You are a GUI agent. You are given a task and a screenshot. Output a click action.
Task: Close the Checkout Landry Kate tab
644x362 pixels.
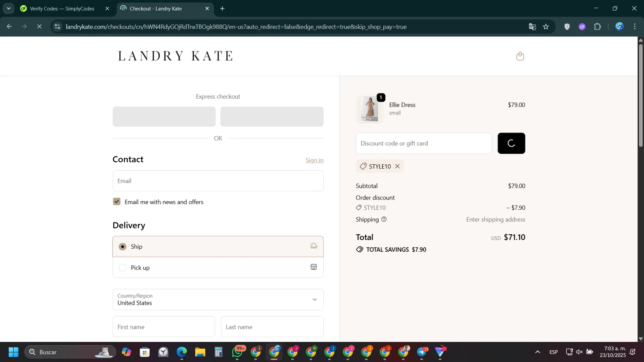pyautogui.click(x=207, y=9)
